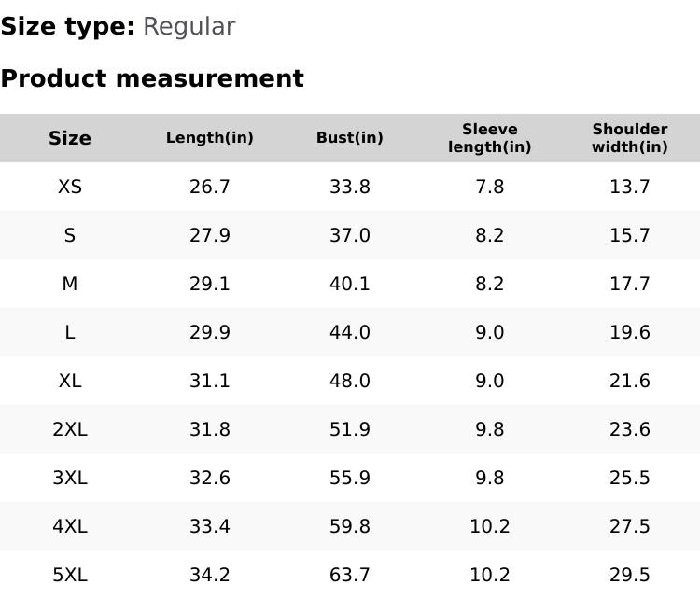Click the Bust(in) column header
Image resolution: width=700 pixels, height=599 pixels.
(x=350, y=138)
